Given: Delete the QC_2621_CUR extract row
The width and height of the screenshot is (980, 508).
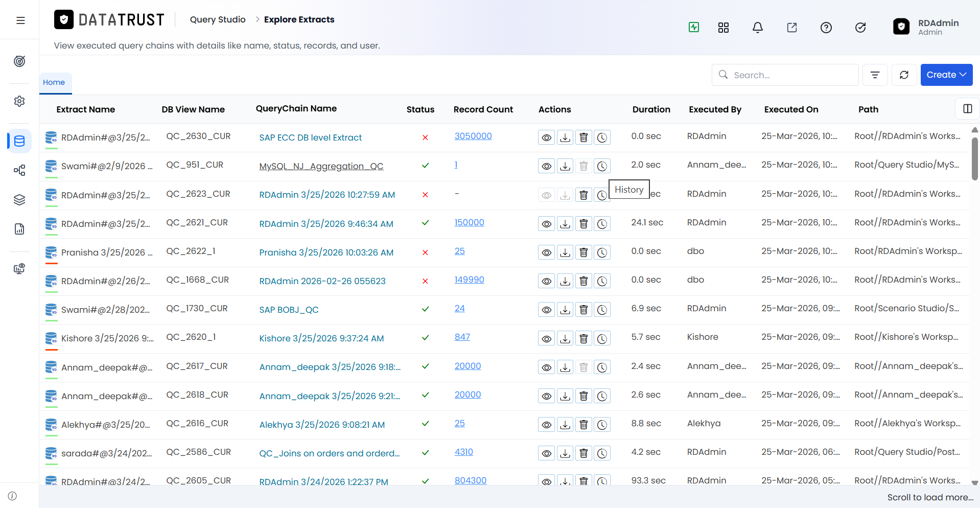Looking at the screenshot, I should pos(584,224).
